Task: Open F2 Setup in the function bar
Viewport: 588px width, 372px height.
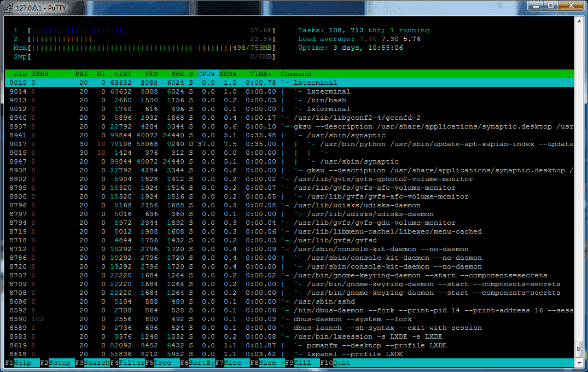Action: pos(57,363)
